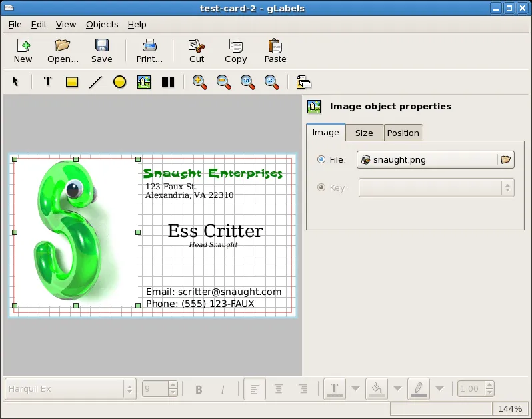
Task: Toggle Bold text formatting
Action: click(x=199, y=390)
